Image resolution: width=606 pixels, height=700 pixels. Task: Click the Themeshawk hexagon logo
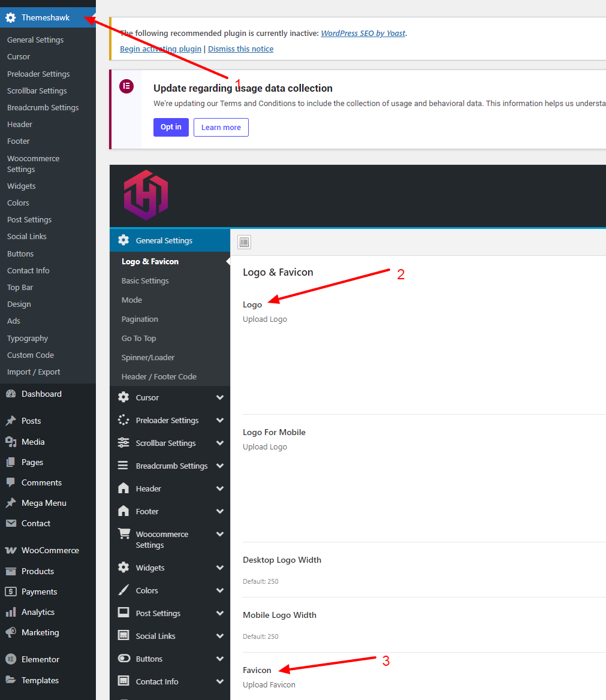tap(146, 195)
